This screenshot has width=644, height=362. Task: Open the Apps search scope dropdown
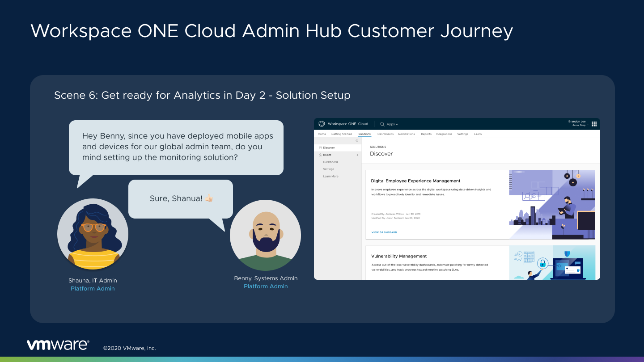(x=392, y=124)
